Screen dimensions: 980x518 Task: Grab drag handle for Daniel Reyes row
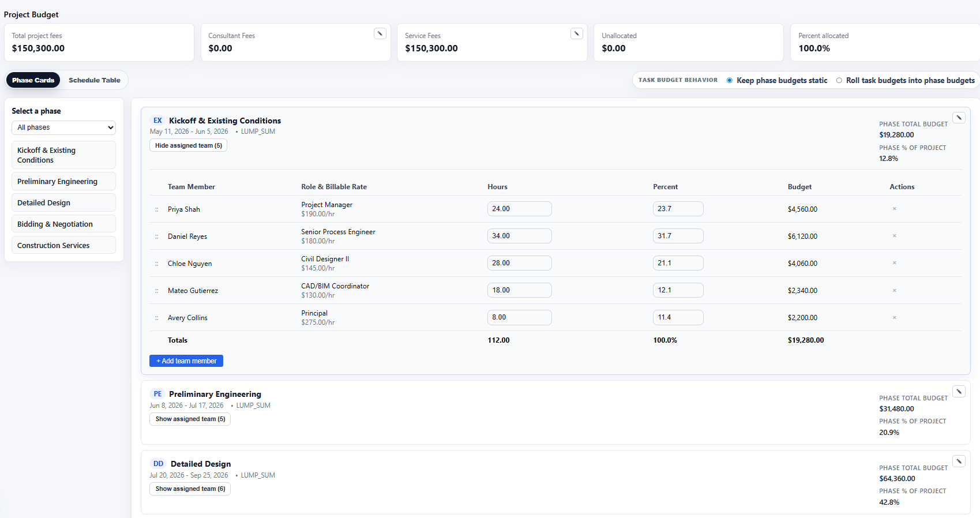click(156, 237)
